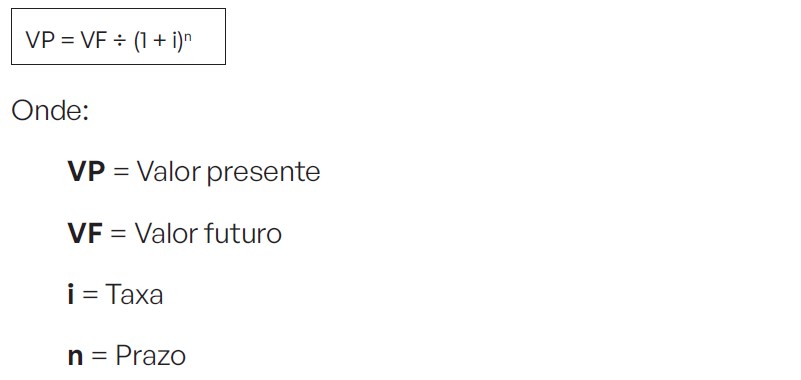Click the division sign in the formula

click(x=120, y=41)
